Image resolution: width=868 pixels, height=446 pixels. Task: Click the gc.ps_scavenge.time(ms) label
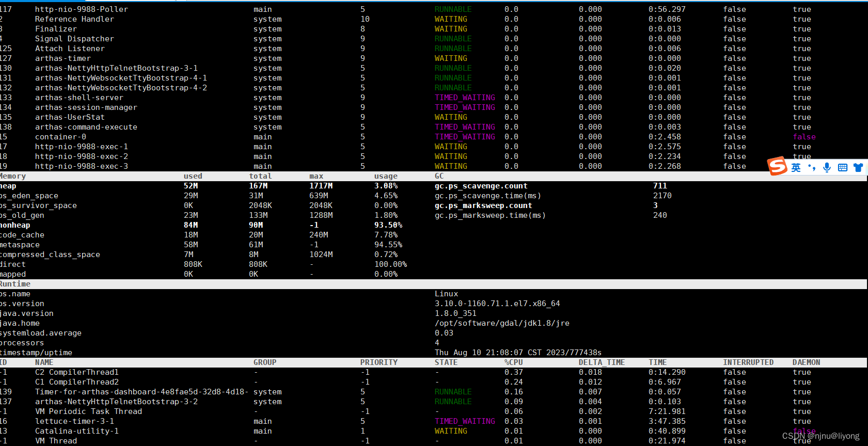tap(488, 196)
